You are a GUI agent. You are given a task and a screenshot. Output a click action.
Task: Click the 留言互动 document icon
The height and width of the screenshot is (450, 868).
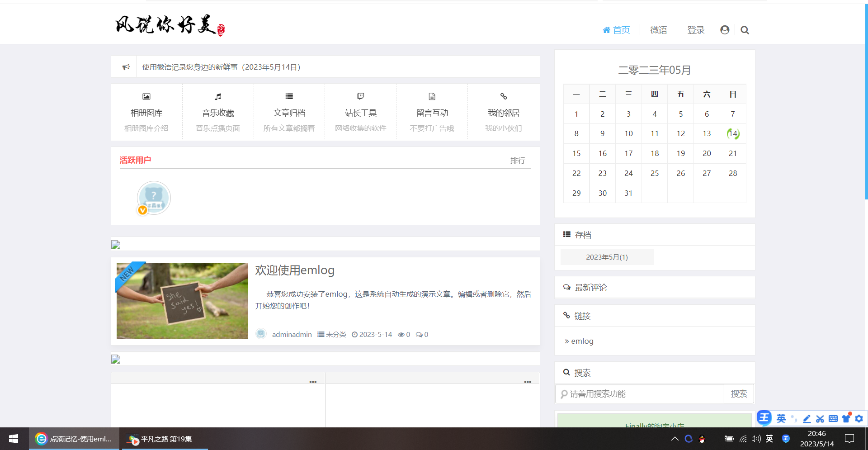coord(432,96)
